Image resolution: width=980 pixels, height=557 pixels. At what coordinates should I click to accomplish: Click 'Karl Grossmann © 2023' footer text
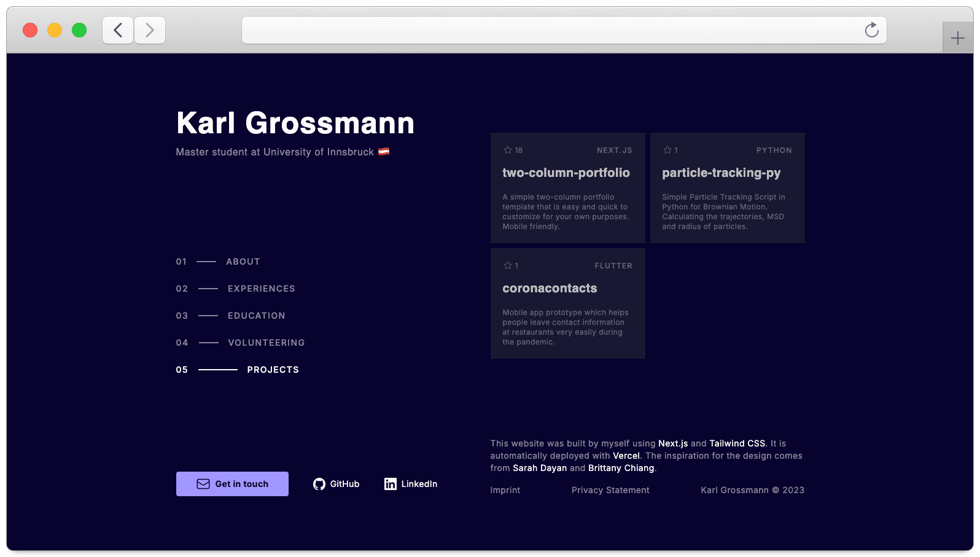(753, 490)
